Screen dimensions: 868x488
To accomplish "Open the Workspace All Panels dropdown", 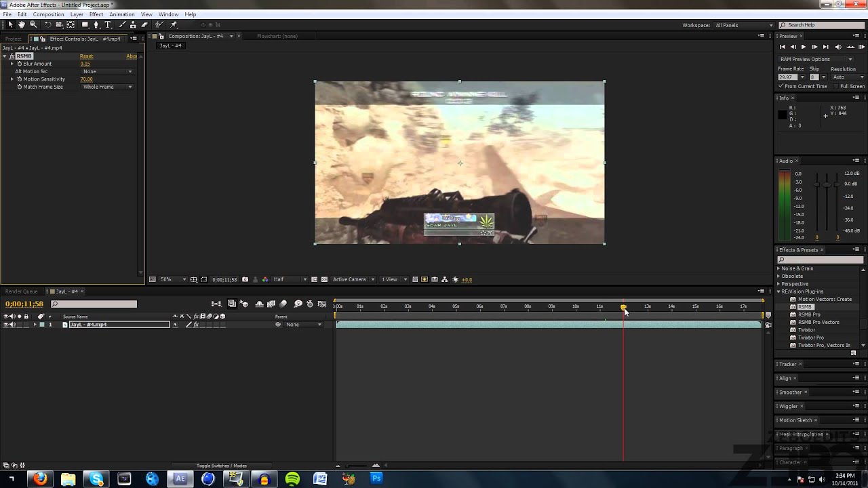I will pyautogui.click(x=744, y=25).
